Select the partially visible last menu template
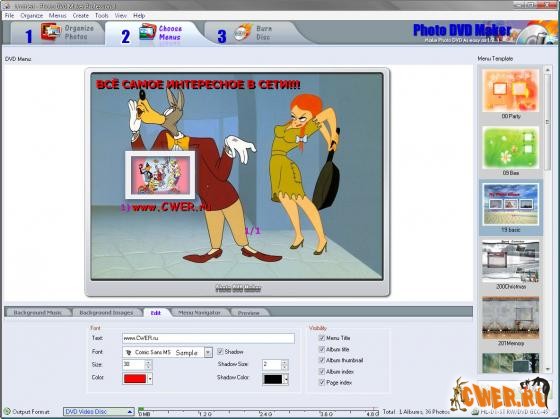Screen dimensions: 560x419 [511, 363]
